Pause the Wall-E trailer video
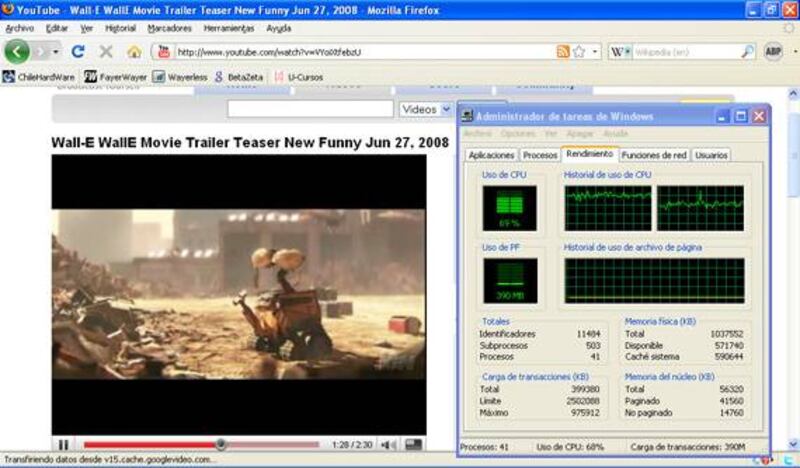The image size is (800, 468). 63,445
